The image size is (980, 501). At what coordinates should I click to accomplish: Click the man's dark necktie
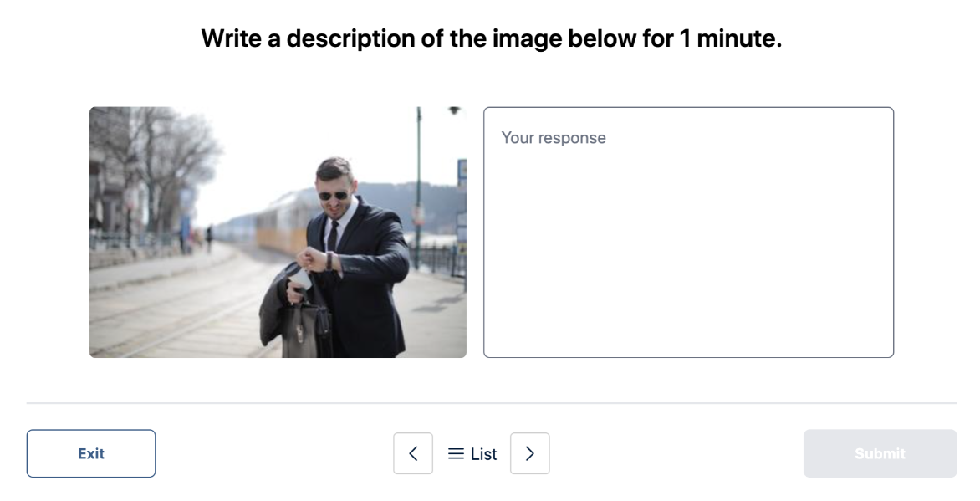(332, 237)
